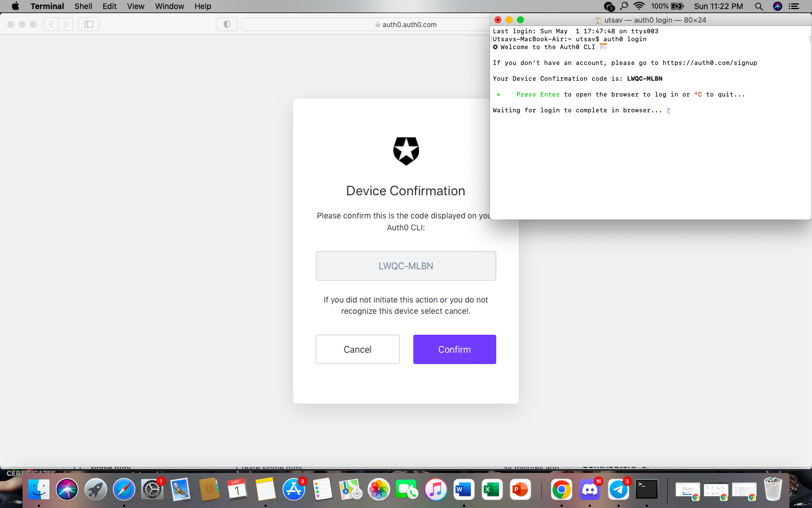Click the LWQC-MLBN code in Terminal
The image size is (812, 508).
645,78
